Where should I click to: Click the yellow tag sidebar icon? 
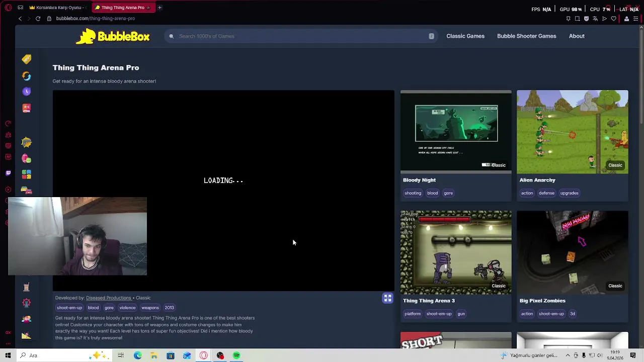27,59
